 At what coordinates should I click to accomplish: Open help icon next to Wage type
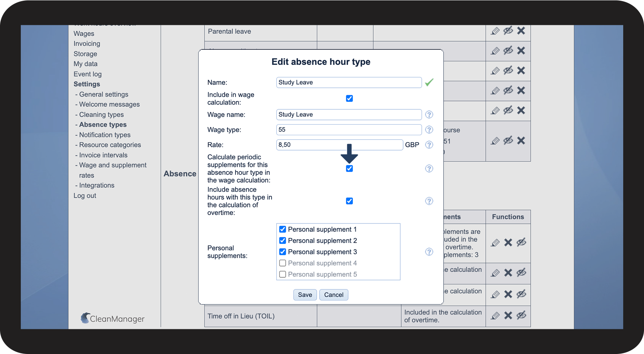pos(429,130)
